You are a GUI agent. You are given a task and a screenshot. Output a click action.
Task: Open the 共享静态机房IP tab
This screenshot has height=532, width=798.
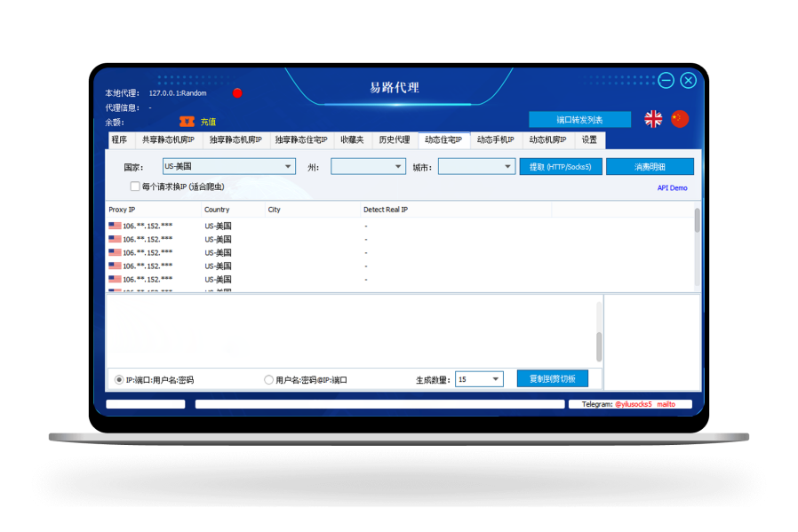pyautogui.click(x=168, y=139)
